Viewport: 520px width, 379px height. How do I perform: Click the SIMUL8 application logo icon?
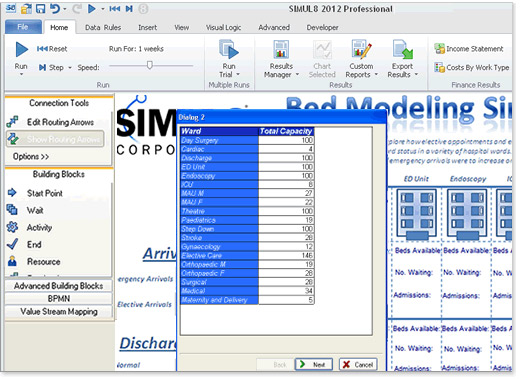pyautogui.click(x=11, y=9)
